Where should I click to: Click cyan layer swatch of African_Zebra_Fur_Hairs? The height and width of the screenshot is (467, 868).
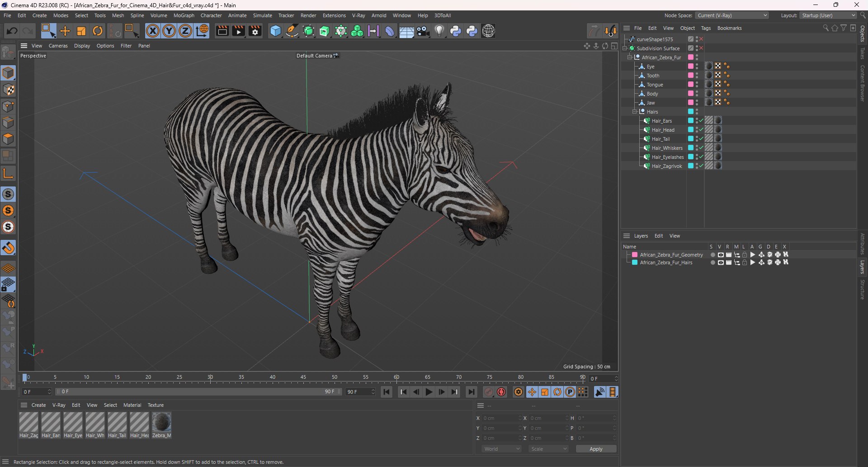pos(635,262)
